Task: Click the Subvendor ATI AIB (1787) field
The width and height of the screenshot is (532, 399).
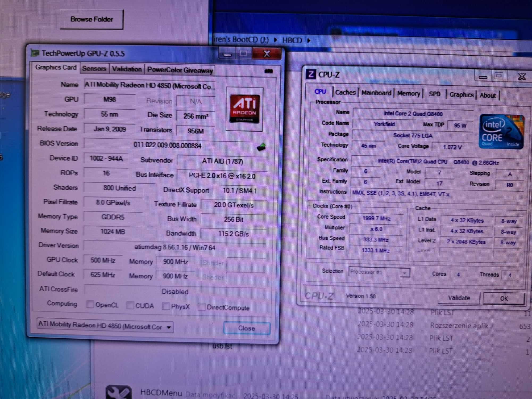Action: tap(222, 161)
